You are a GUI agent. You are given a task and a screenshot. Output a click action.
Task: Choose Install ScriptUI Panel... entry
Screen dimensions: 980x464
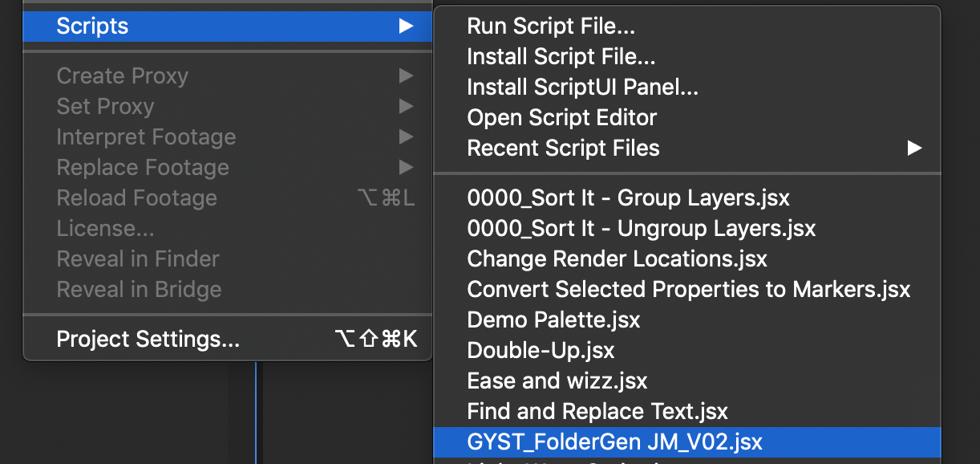pos(687,88)
